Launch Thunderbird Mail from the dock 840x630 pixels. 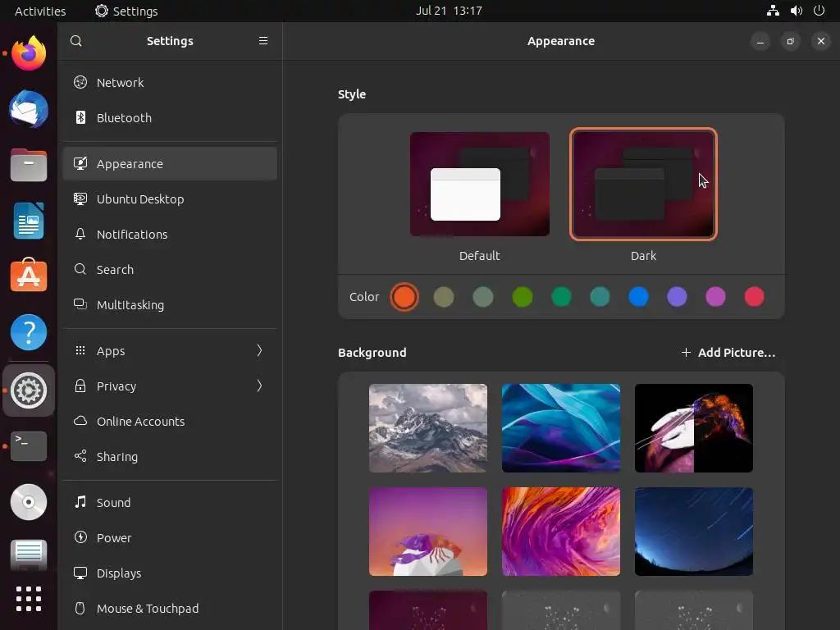point(29,109)
